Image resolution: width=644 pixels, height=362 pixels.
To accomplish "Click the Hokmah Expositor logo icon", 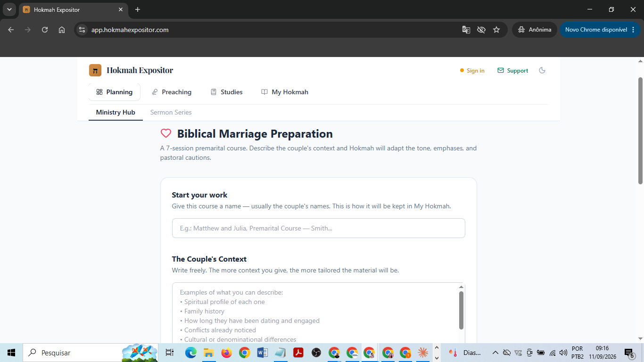I will pos(95,70).
